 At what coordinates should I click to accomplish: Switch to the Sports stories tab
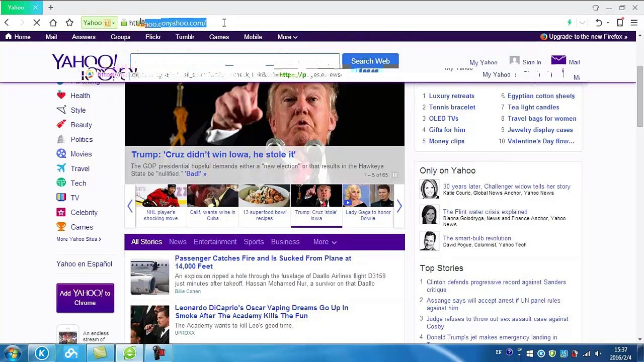pyautogui.click(x=254, y=242)
